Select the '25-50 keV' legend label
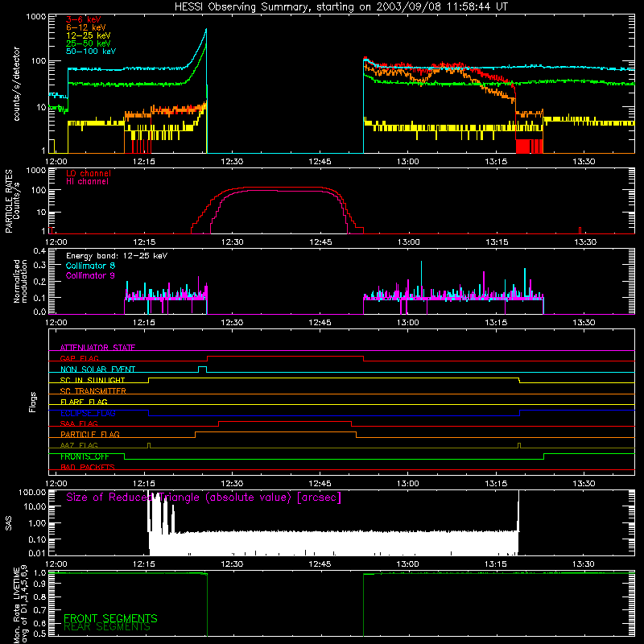This screenshot has width=644, height=644. click(89, 43)
